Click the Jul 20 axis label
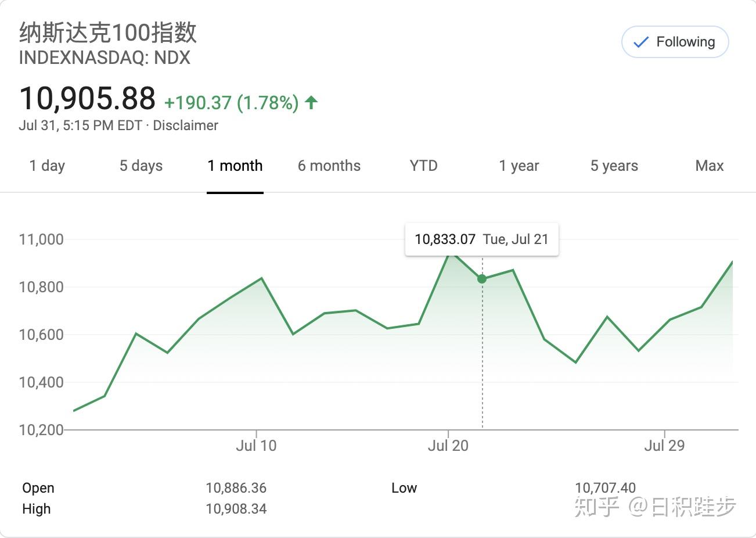Viewport: 756px width, 538px height. coord(448,446)
